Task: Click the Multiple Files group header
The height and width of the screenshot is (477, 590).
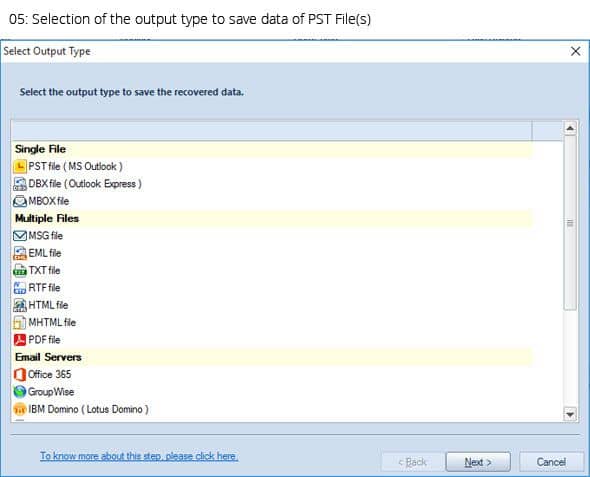Action: (272, 219)
